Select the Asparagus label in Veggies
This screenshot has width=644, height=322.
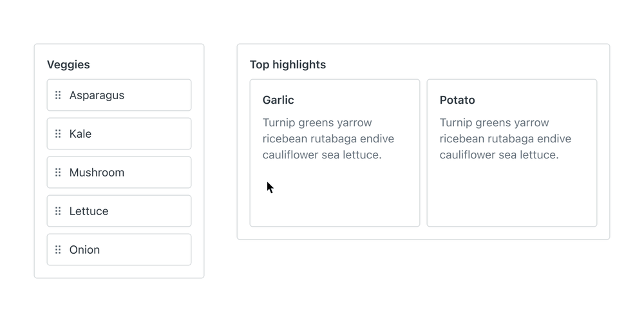tap(97, 95)
